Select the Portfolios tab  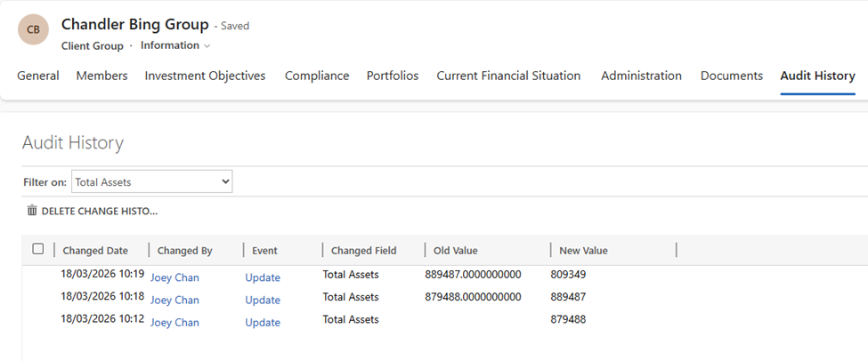pyautogui.click(x=392, y=76)
